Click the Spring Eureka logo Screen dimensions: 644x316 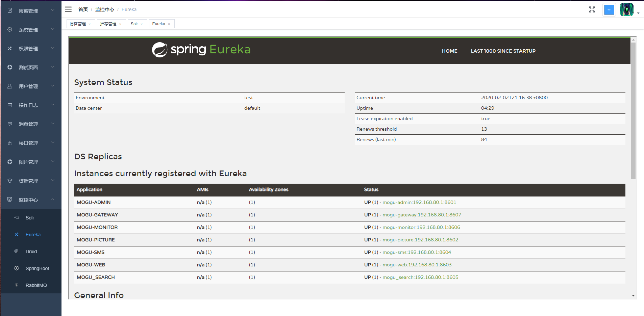click(201, 50)
